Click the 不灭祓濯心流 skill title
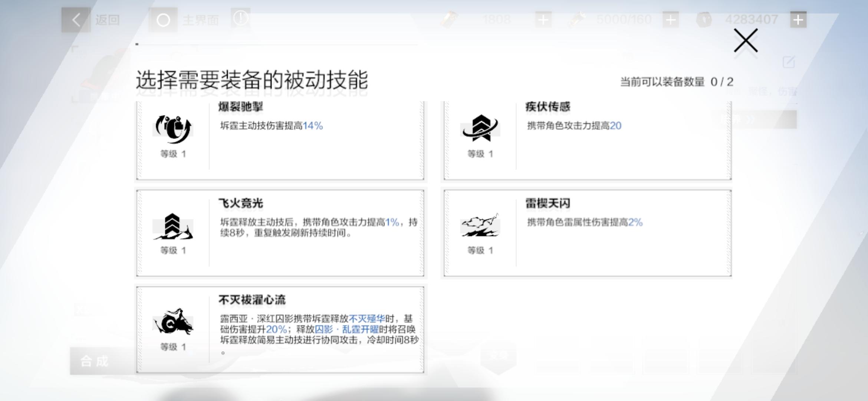 click(252, 300)
